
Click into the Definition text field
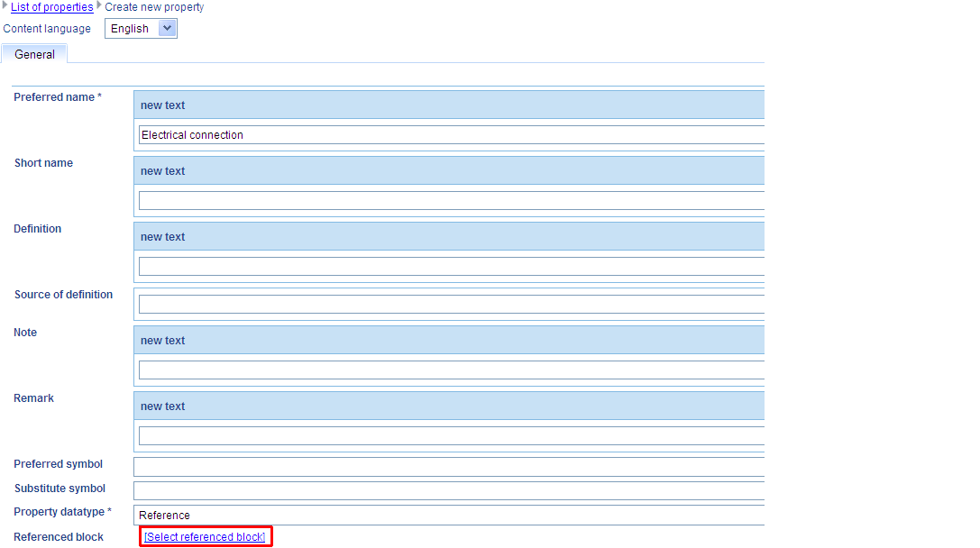pyautogui.click(x=451, y=267)
